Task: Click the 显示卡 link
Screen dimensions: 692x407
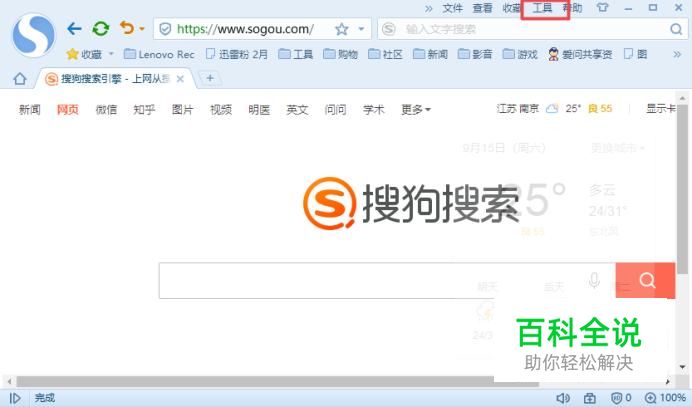Action: 661,109
